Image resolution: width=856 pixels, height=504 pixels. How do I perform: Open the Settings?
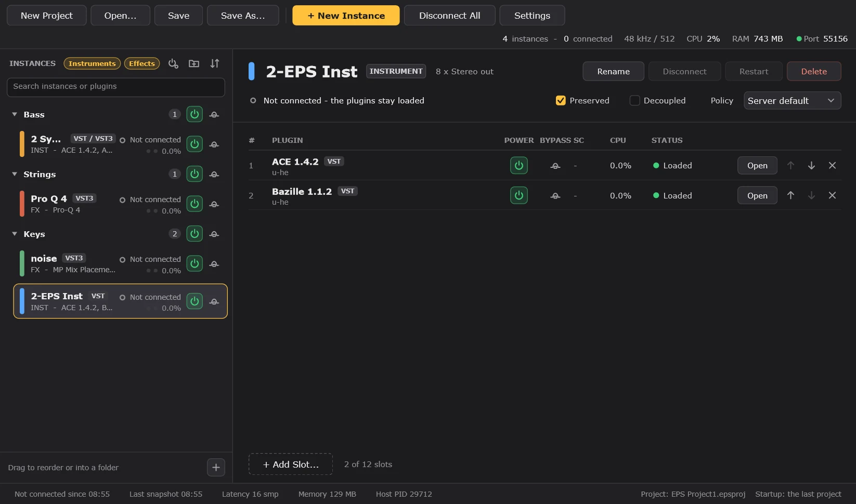point(532,16)
